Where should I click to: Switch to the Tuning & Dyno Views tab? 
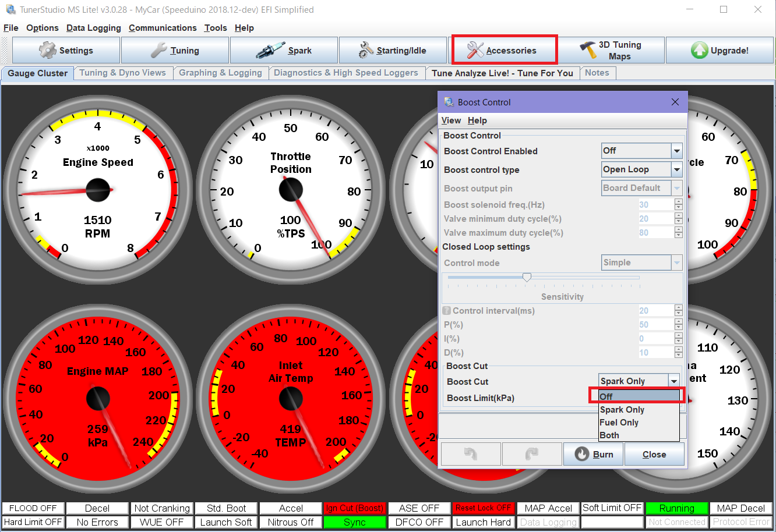click(x=122, y=73)
